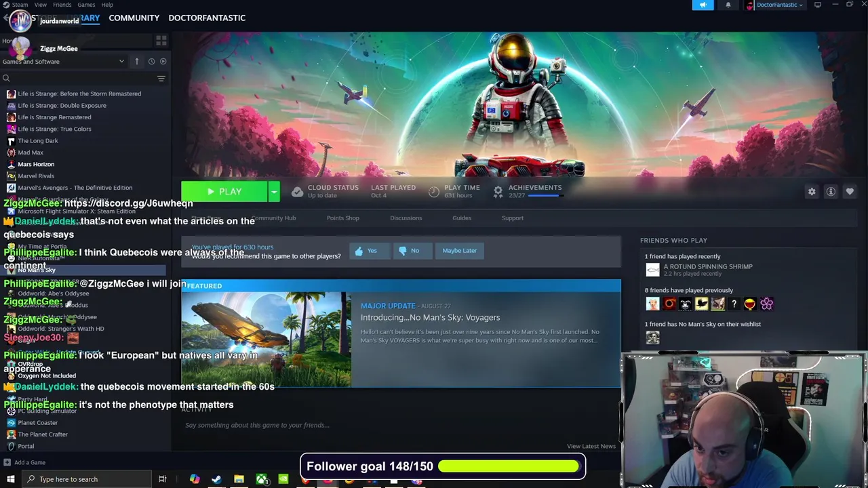Toggle the recent activity clock filter

click(x=151, y=62)
